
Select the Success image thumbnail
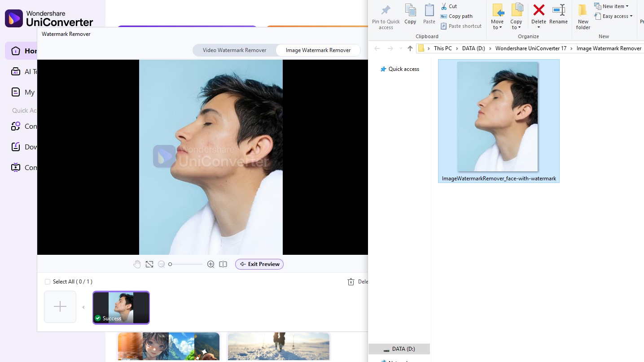121,307
